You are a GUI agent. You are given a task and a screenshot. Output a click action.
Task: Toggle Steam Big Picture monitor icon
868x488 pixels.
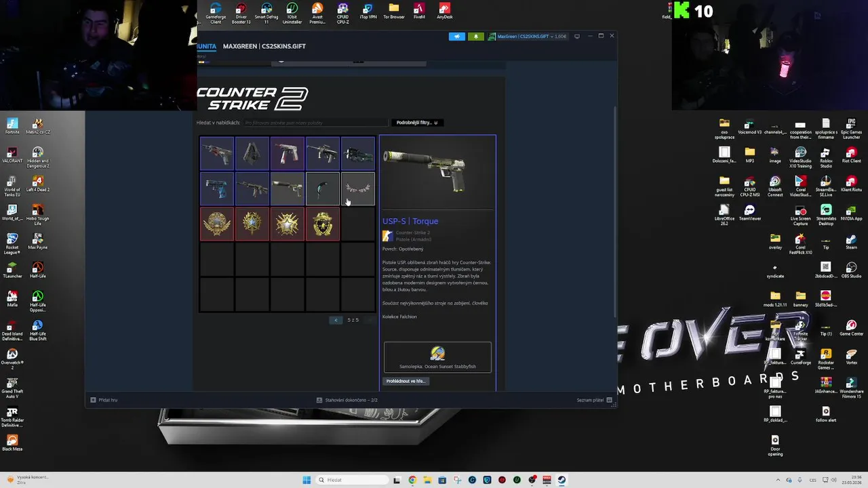[577, 36]
